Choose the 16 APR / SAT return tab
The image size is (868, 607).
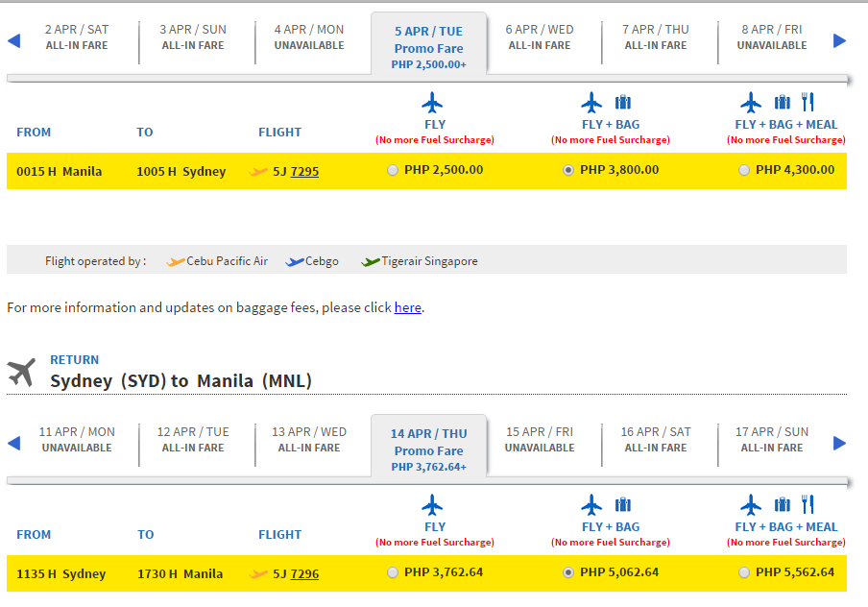click(x=656, y=440)
